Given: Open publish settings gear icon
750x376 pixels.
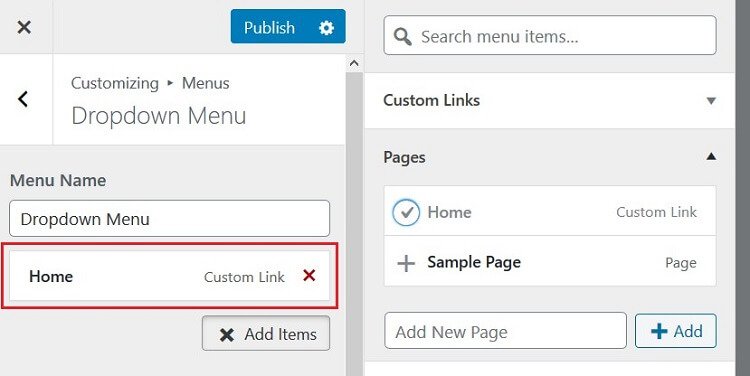Looking at the screenshot, I should tap(326, 28).
